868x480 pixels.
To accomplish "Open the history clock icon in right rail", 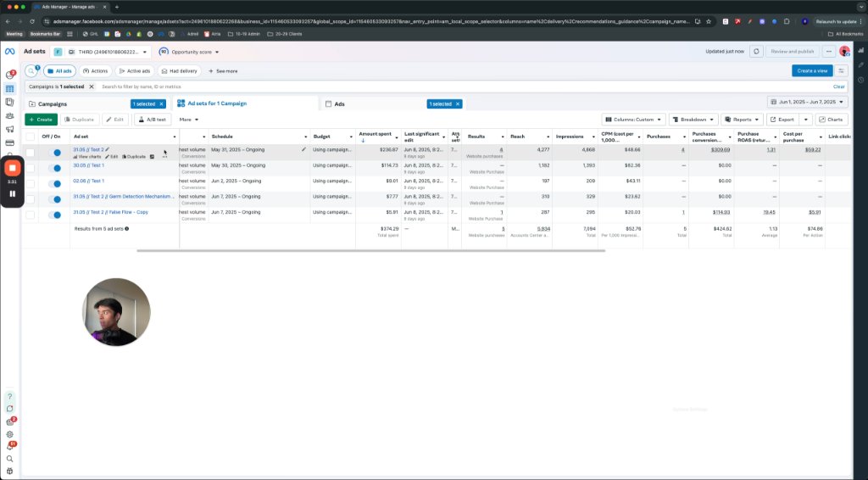I will coord(861,80).
